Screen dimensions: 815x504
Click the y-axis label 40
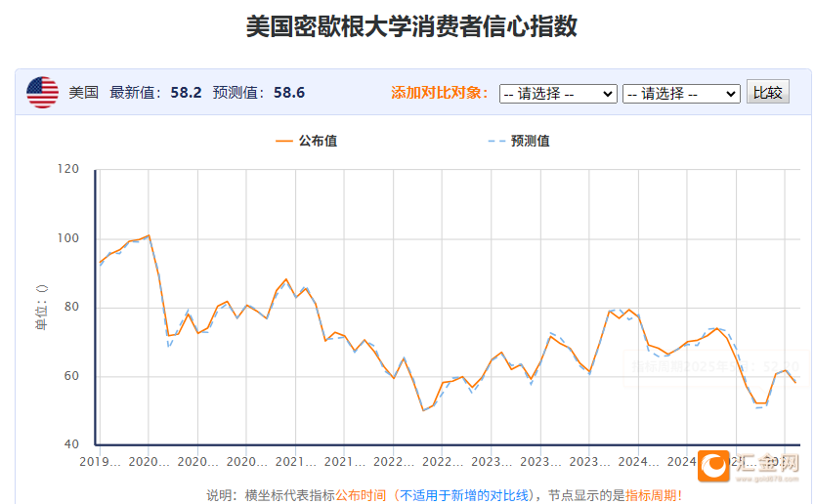(71, 444)
